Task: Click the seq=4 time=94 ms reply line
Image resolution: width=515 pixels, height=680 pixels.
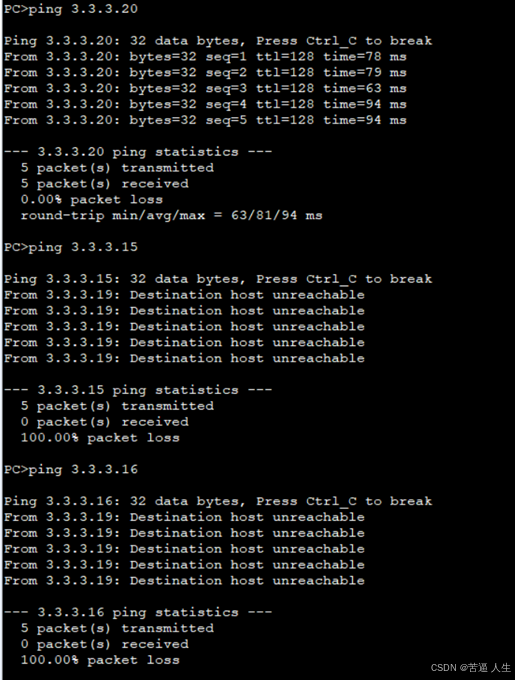Action: click(205, 105)
